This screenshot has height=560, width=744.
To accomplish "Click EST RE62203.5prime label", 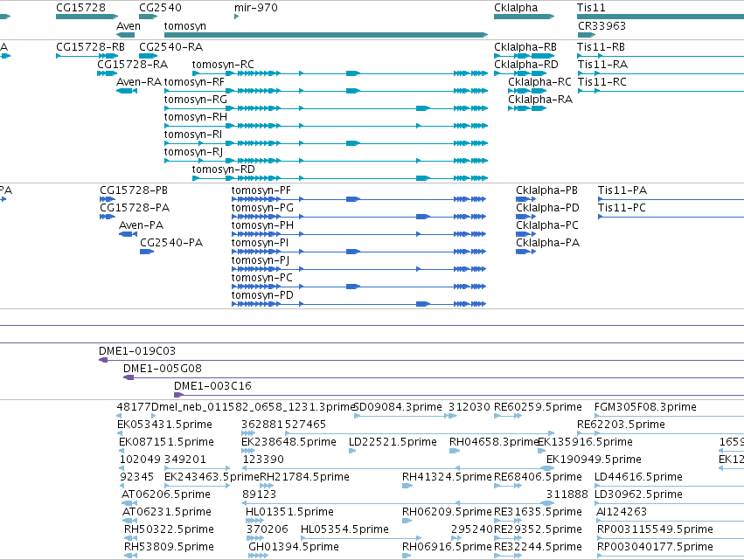I will coord(621,425).
